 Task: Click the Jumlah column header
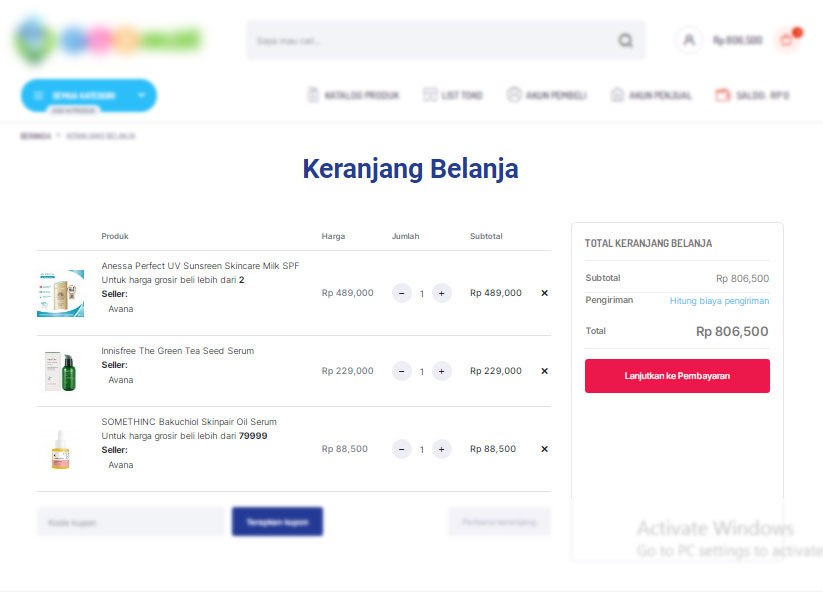(406, 236)
